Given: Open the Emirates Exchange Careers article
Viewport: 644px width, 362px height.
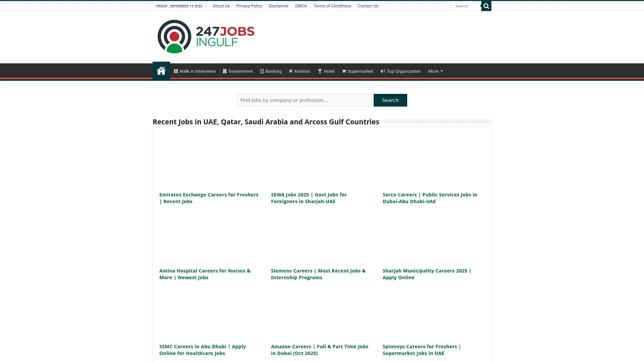Looking at the screenshot, I should 209,198.
